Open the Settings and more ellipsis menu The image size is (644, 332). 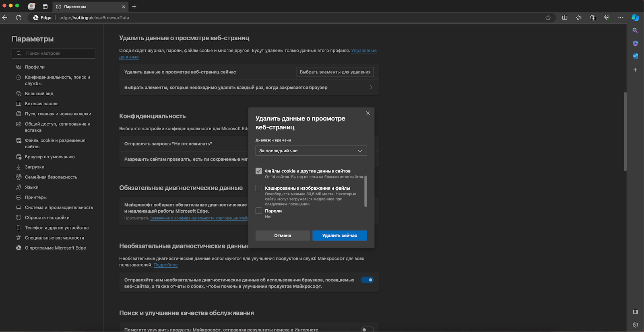(620, 18)
